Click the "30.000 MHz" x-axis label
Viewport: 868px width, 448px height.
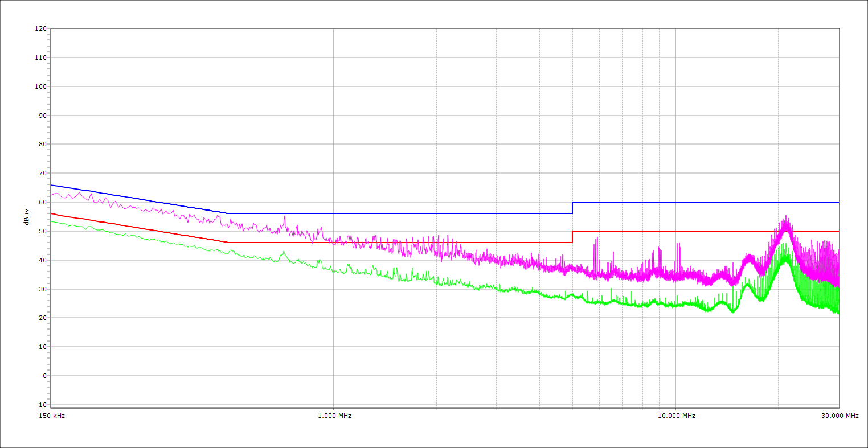(x=840, y=416)
